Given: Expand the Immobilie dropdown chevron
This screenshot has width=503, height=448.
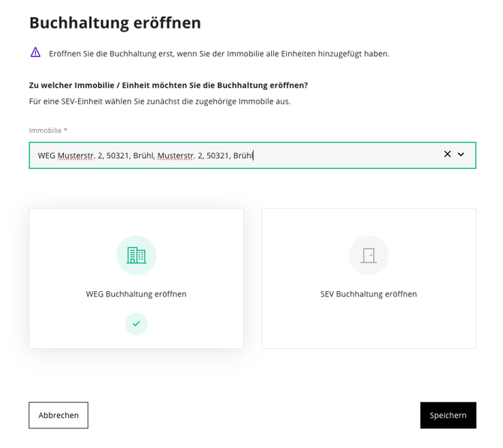Looking at the screenshot, I should coord(462,155).
